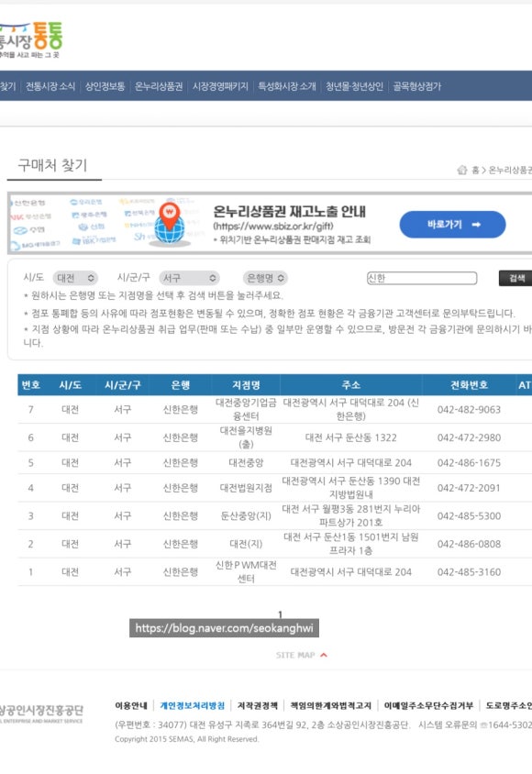Screen dimensions: 532x774
Task: Open the 골목형상점가 menu
Action: click(417, 86)
